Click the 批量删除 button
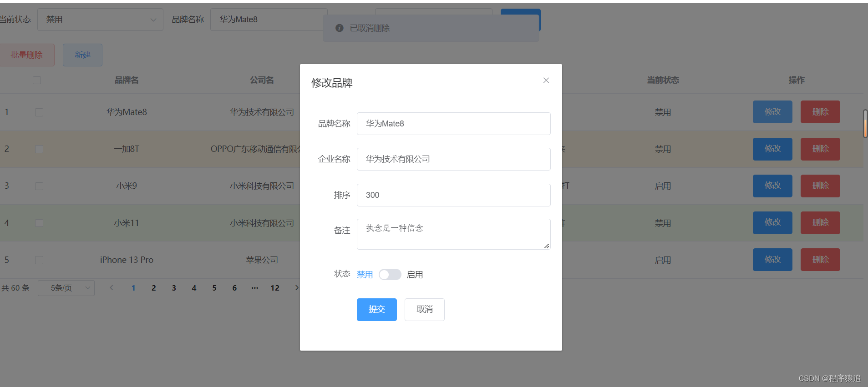 click(27, 55)
